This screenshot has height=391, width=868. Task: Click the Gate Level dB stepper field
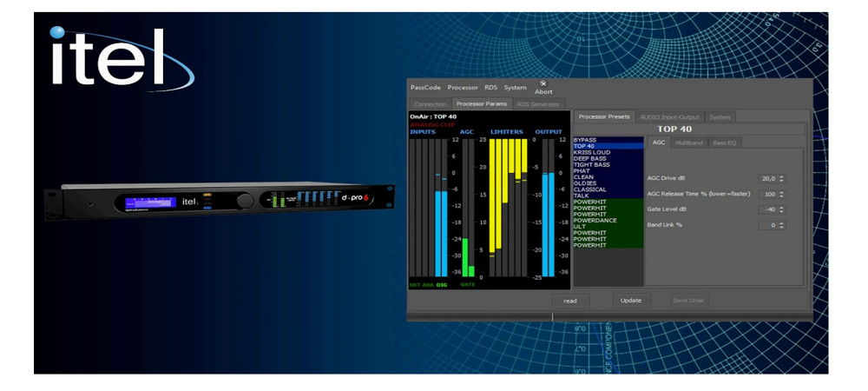pyautogui.click(x=771, y=210)
